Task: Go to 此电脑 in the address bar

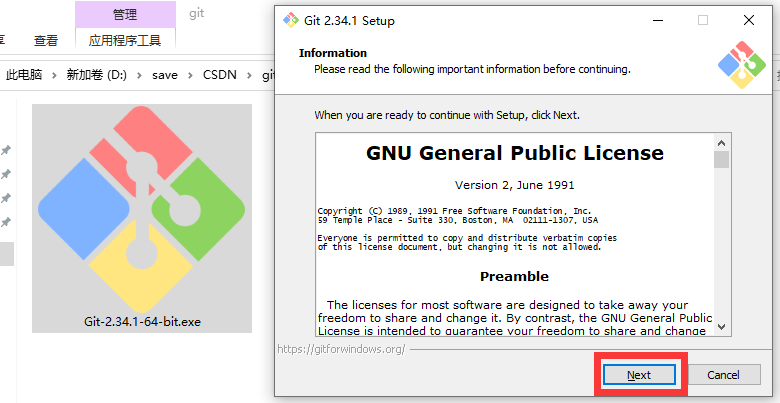Action: (24, 75)
